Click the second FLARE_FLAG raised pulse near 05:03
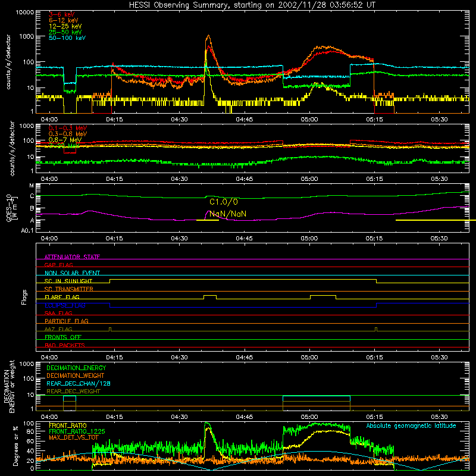The width and height of the screenshot is (476, 476). tap(323, 296)
